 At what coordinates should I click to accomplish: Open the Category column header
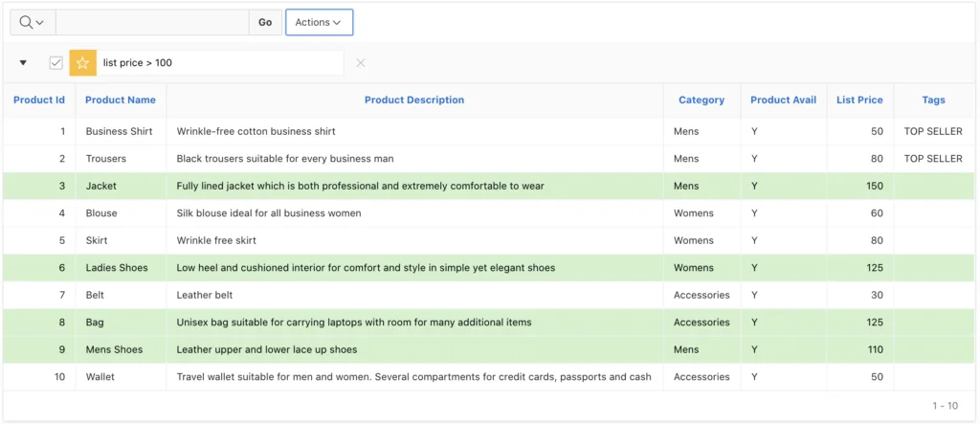click(702, 100)
